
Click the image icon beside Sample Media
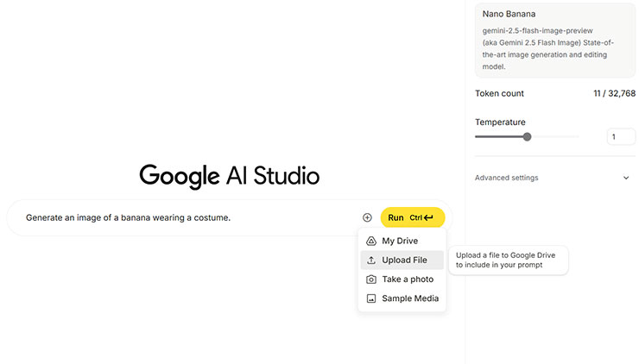pos(371,298)
